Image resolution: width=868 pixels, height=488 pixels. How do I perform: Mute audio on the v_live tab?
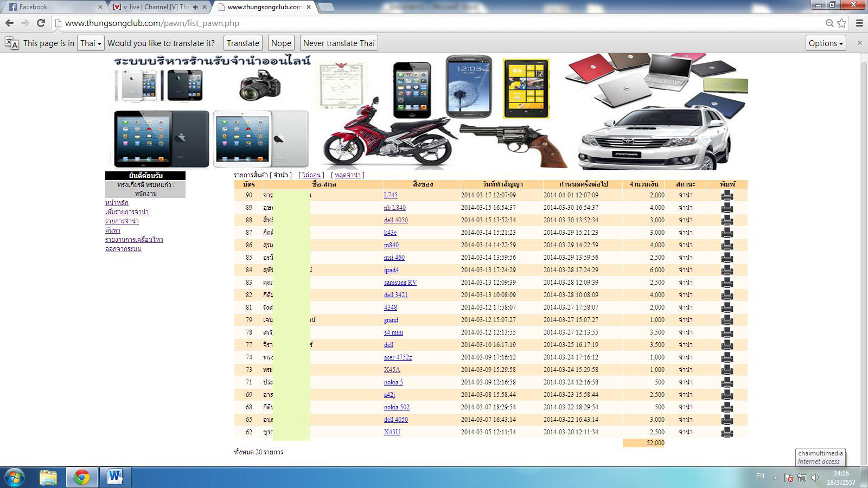[196, 7]
